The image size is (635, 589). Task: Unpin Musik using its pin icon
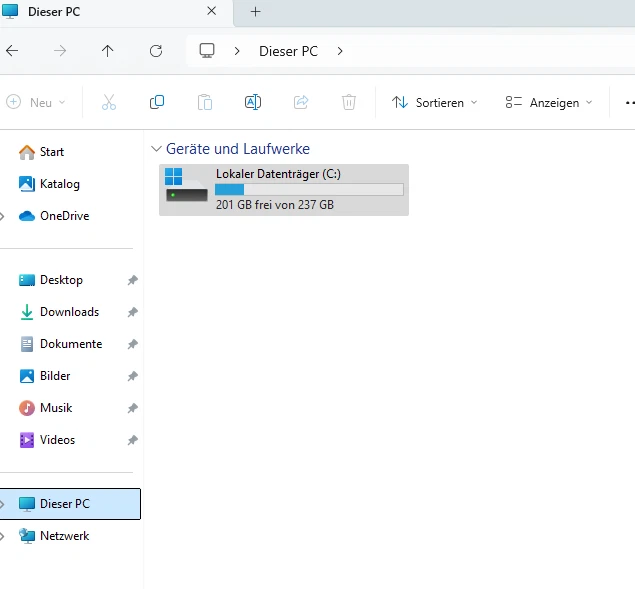pos(133,408)
